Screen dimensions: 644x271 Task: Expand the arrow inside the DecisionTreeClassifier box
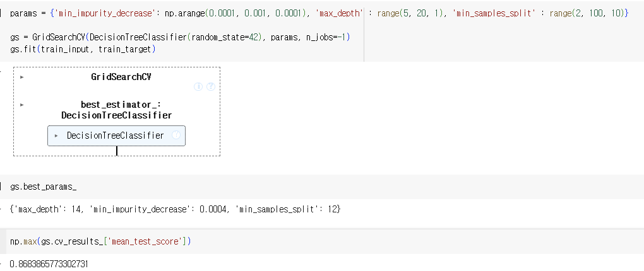click(56, 135)
